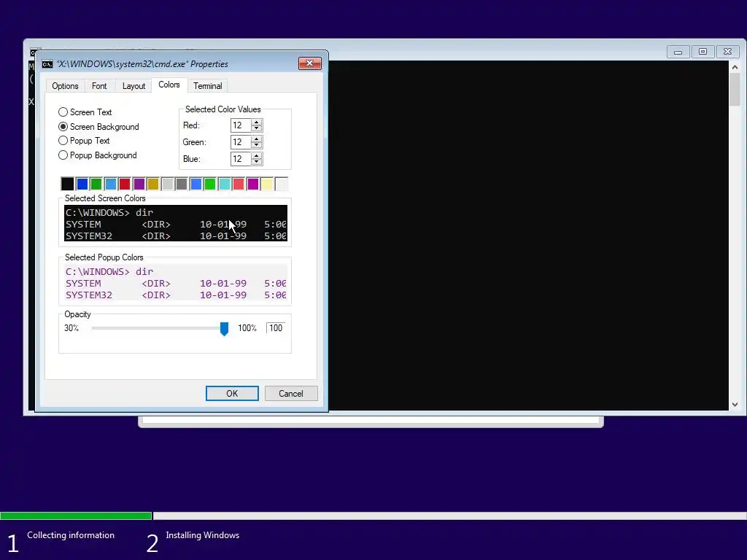Select the dark yellow gold swatch

pos(153,184)
